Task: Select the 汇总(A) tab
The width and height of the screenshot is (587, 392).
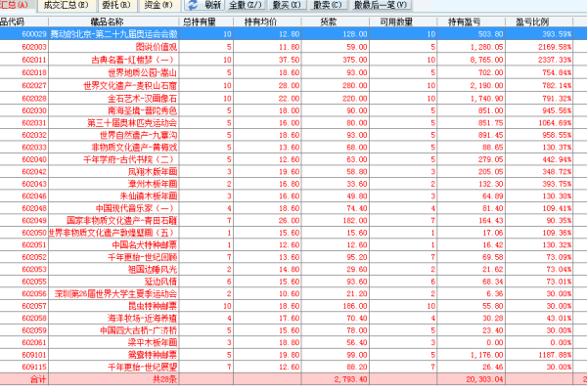Action: point(15,5)
